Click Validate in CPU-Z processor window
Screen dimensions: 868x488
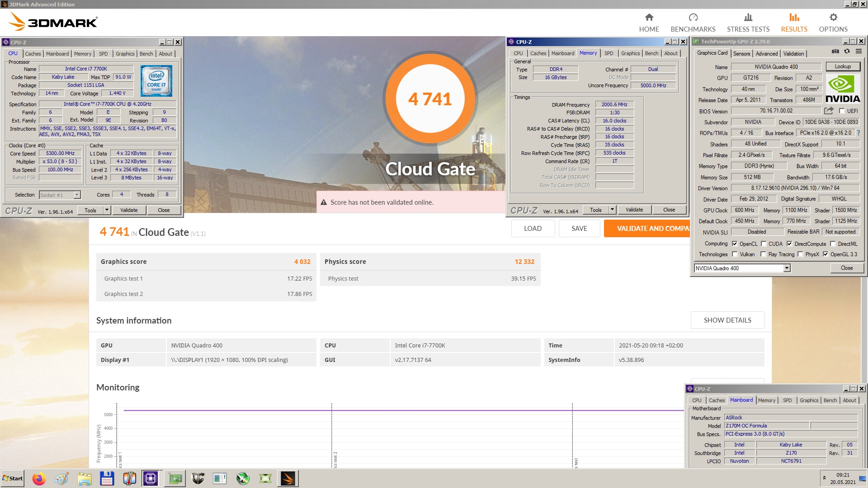point(129,210)
